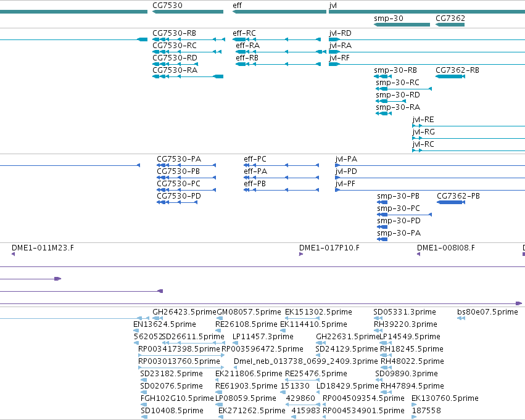Select EST RP003013760.5prime
The height and width of the screenshot is (420, 525).
181,368
